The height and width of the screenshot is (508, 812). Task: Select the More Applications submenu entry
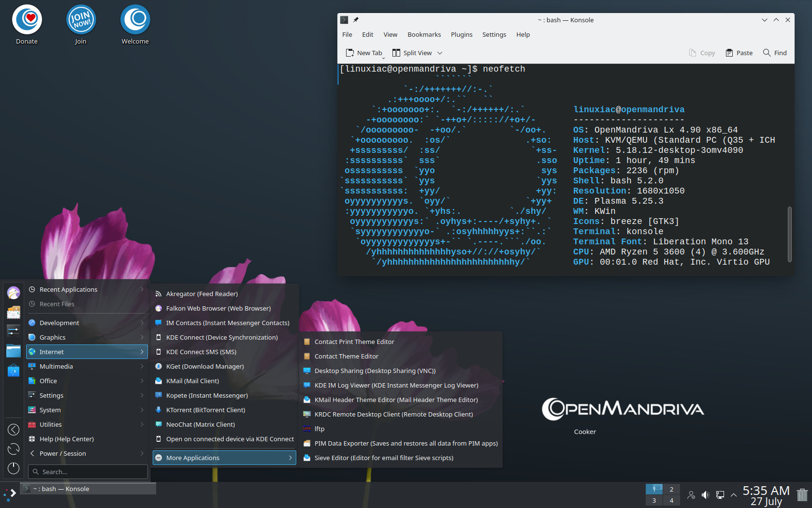(x=224, y=458)
